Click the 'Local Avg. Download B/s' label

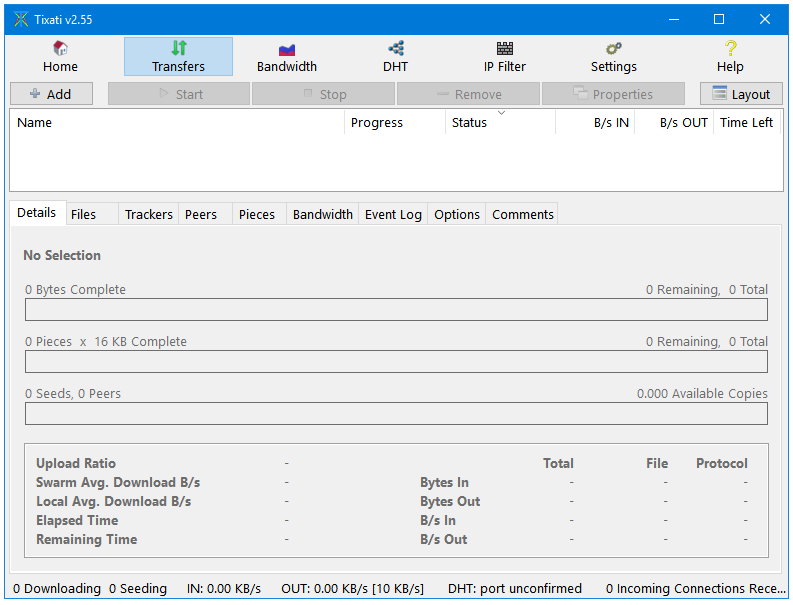tap(113, 501)
